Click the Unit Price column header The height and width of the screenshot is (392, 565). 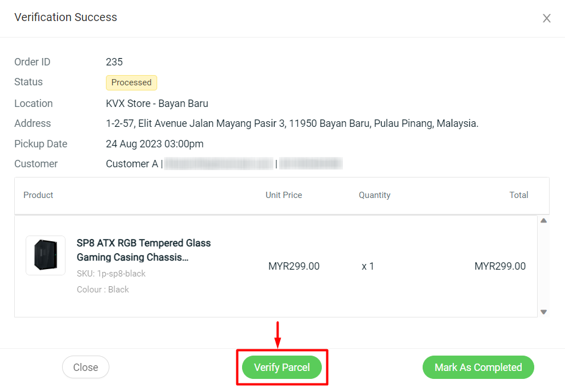284,195
